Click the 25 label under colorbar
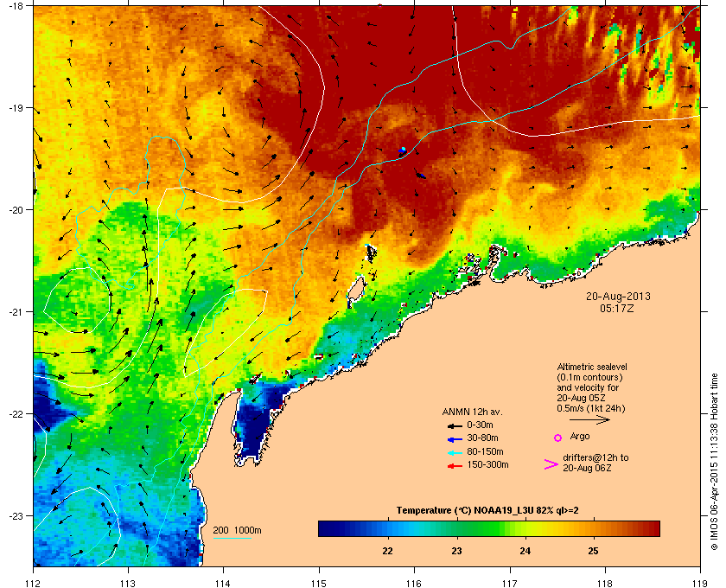The width and height of the screenshot is (726, 588). pyautogui.click(x=593, y=551)
